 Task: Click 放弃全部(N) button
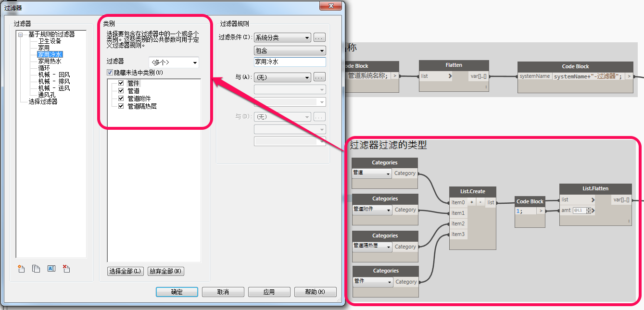pyautogui.click(x=166, y=271)
